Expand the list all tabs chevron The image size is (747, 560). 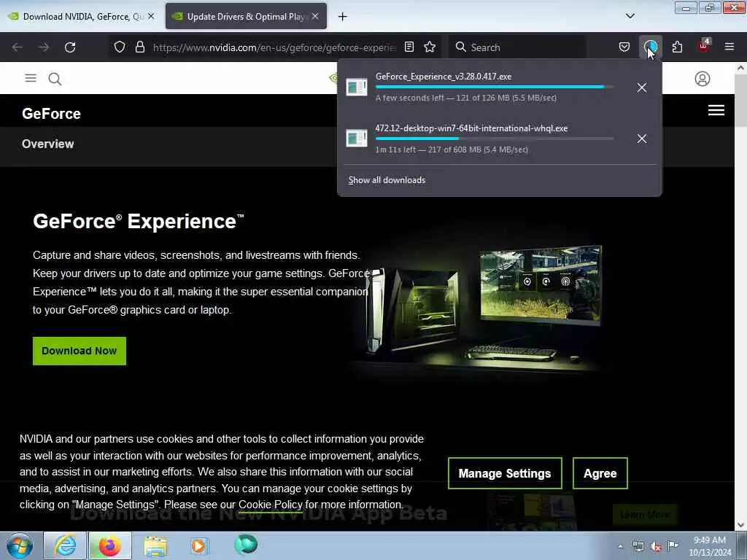[x=630, y=16]
